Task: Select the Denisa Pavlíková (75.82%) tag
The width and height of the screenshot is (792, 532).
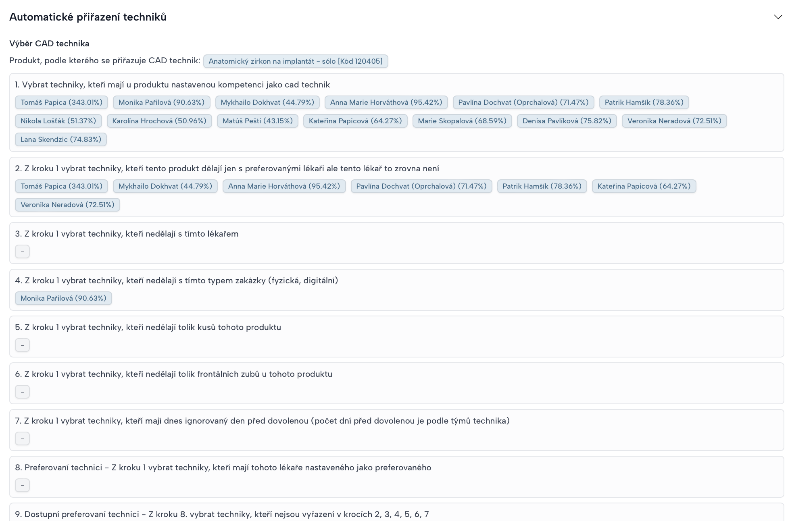Action: (567, 121)
